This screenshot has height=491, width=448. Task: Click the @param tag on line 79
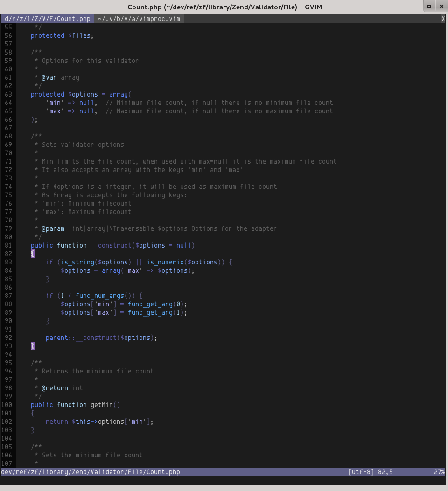point(53,228)
